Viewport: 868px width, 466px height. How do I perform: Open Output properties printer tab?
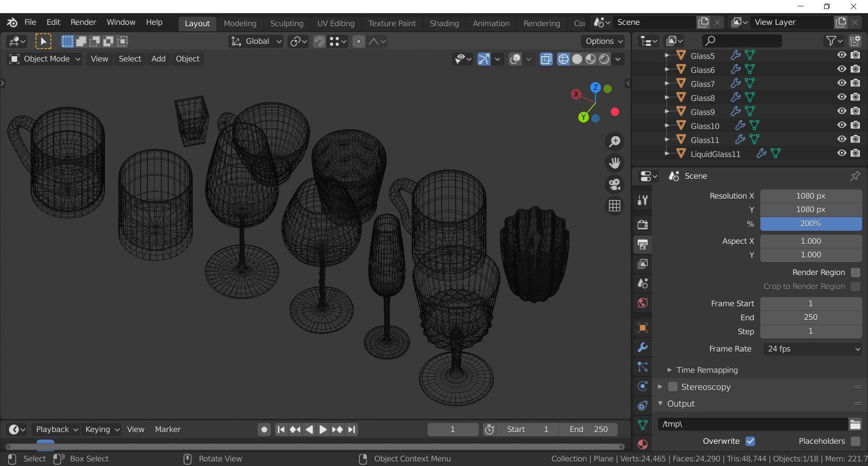642,244
